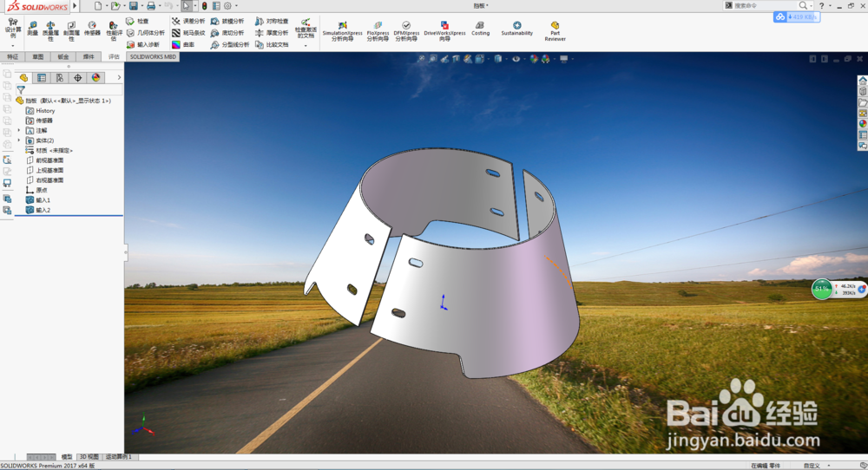Switch to the Sheet Metal (钣金) tab
868x470 pixels.
63,56
